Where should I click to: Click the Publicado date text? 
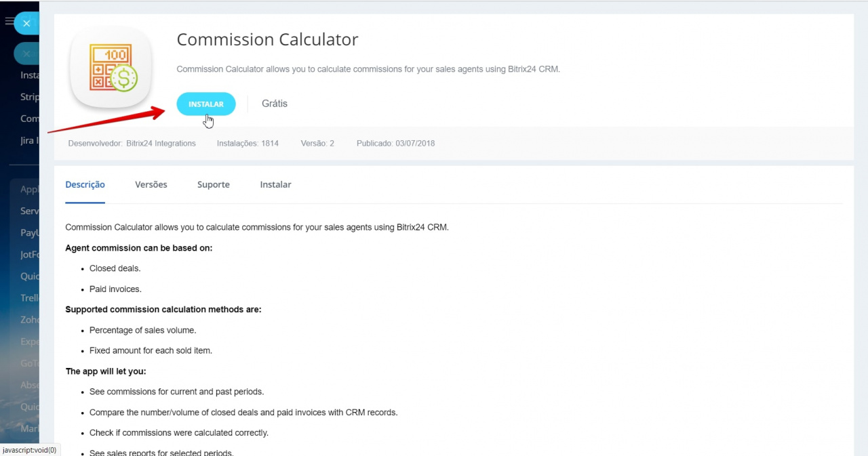(x=395, y=144)
